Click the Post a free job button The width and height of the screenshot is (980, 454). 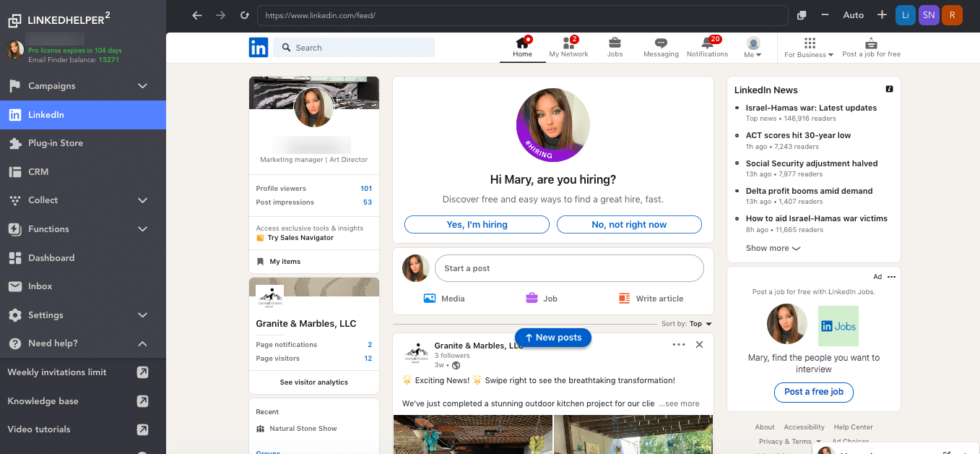click(x=813, y=393)
